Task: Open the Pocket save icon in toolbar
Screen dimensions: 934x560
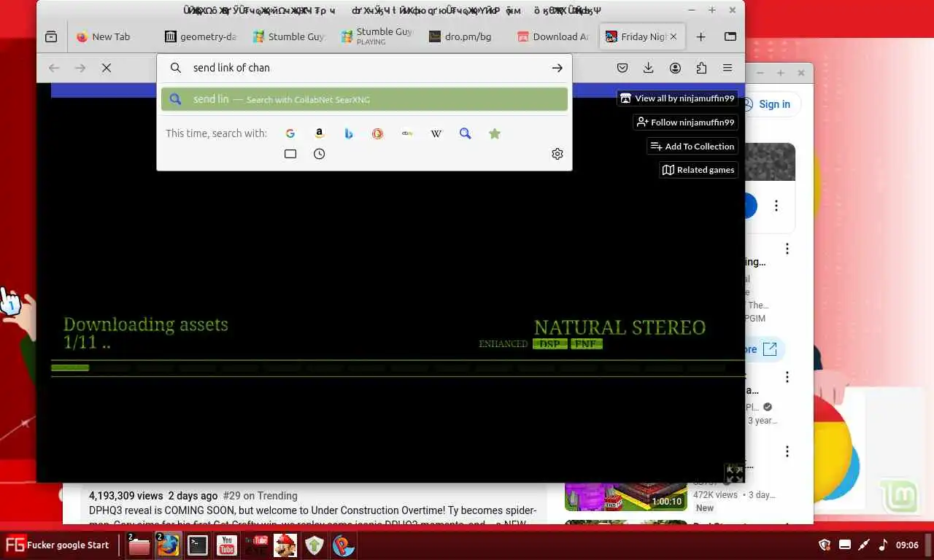Action: click(622, 68)
